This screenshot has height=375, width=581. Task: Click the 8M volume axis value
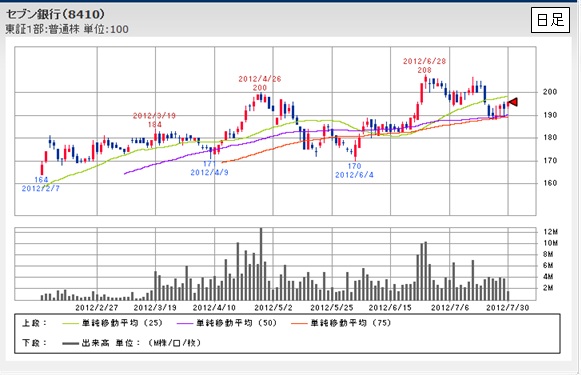pyautogui.click(x=548, y=254)
